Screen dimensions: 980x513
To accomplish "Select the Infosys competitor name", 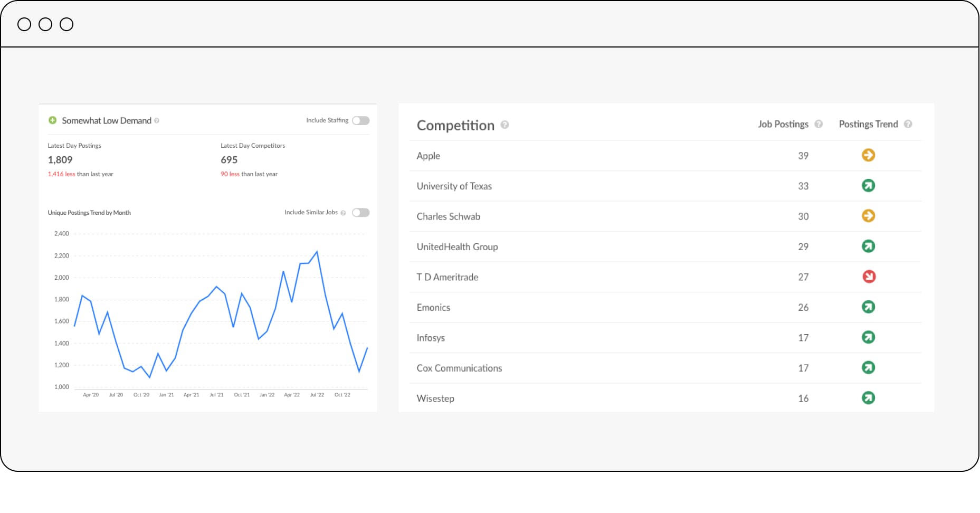I will [x=431, y=338].
